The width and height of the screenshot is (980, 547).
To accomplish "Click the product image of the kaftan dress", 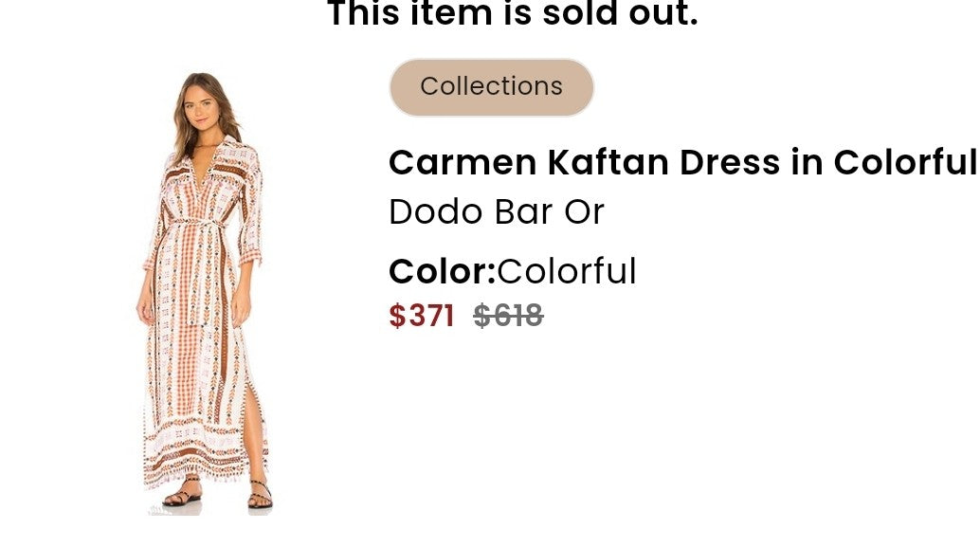I will (204, 284).
